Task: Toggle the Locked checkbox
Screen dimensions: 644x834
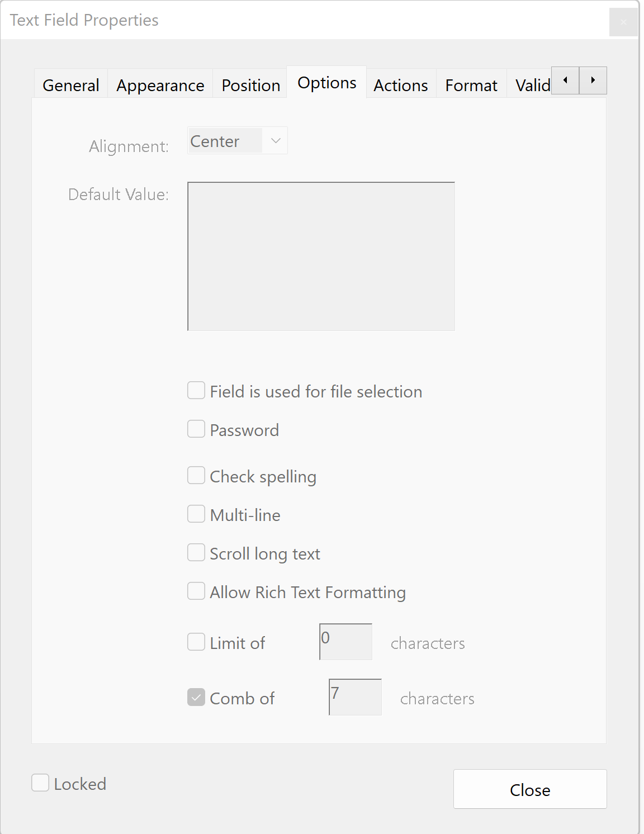Action: click(x=40, y=783)
